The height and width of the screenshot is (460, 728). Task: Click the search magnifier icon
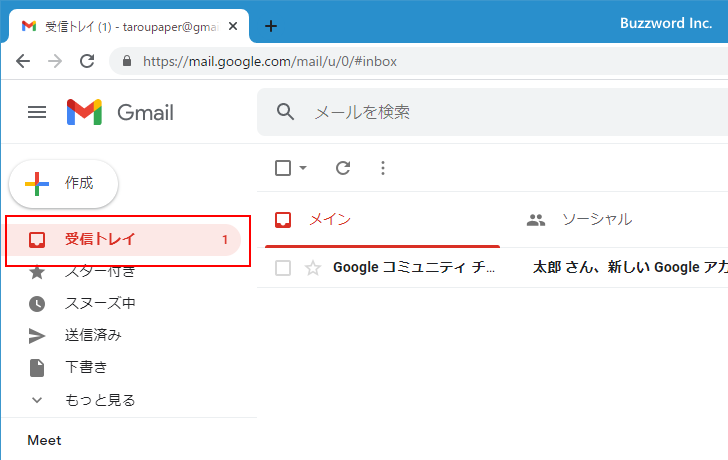click(x=285, y=112)
